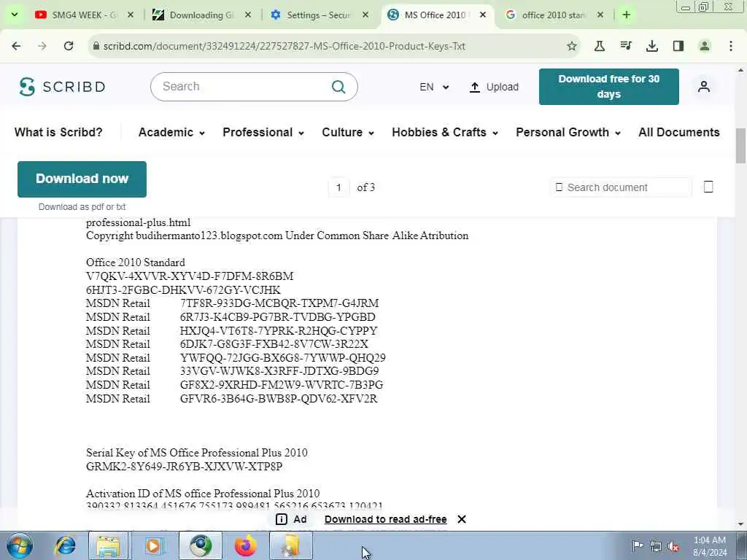Toggle the browser side panel

pos(678,46)
